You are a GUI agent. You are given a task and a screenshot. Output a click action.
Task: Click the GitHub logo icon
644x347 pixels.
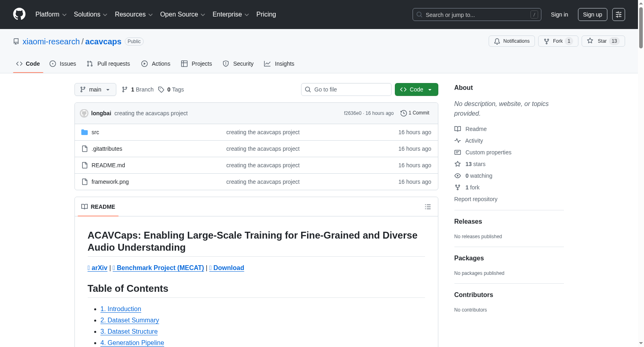[19, 14]
